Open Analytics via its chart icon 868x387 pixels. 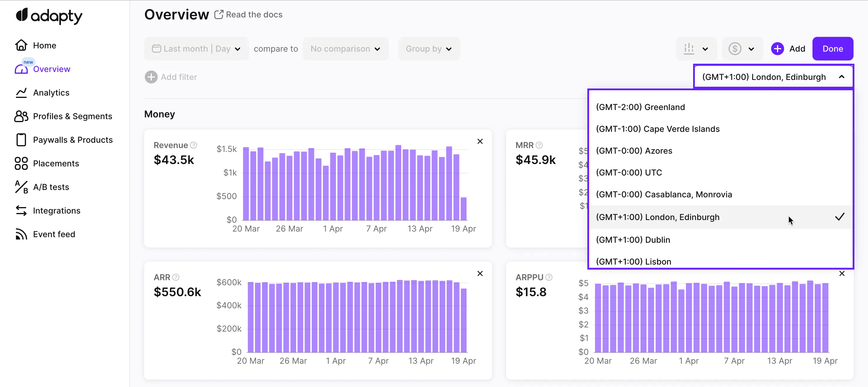(x=21, y=93)
